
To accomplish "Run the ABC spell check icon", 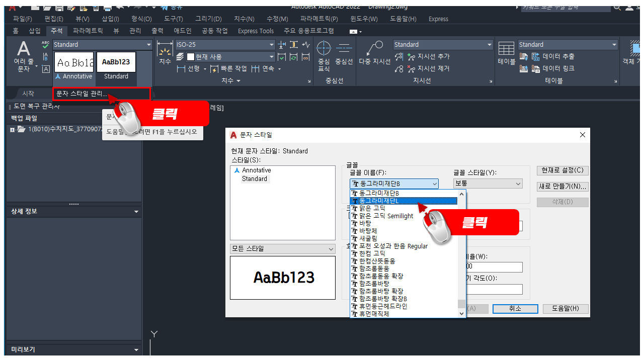I will point(46,45).
